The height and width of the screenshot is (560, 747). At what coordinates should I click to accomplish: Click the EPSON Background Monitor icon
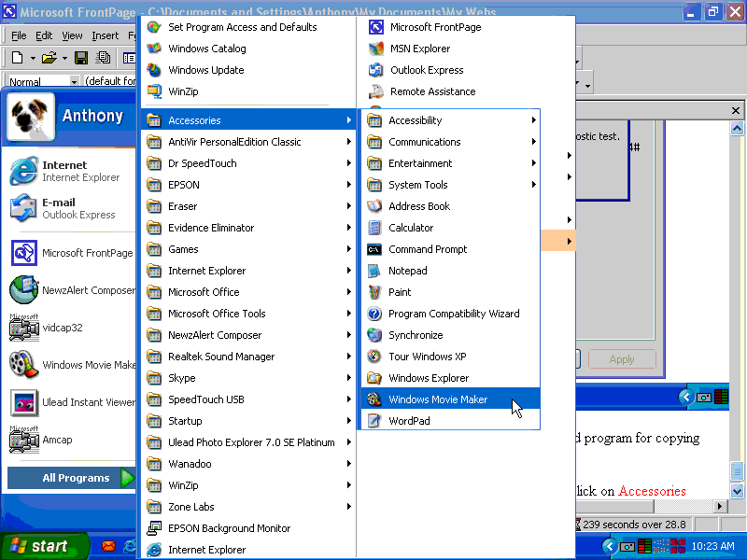click(154, 527)
